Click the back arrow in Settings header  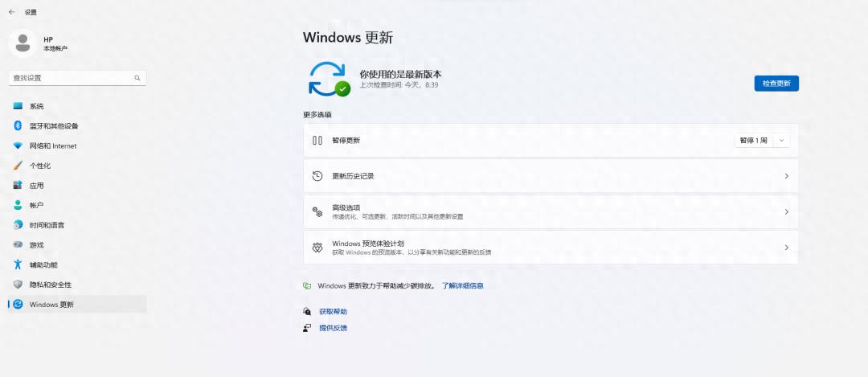[11, 11]
